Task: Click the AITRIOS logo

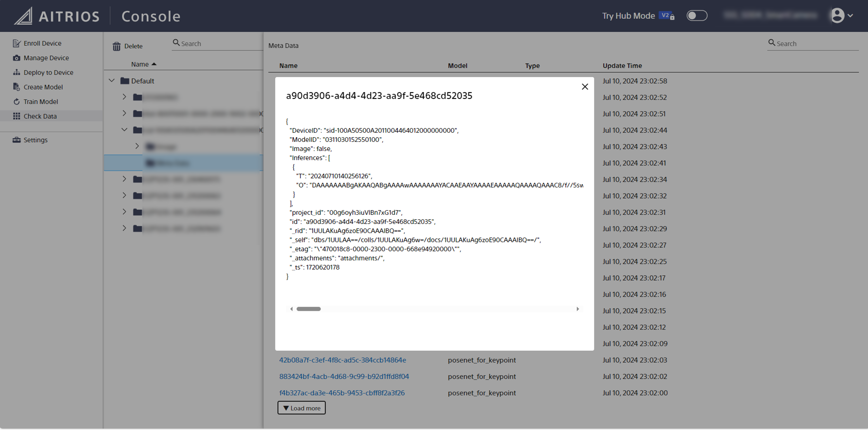Action: tap(57, 16)
